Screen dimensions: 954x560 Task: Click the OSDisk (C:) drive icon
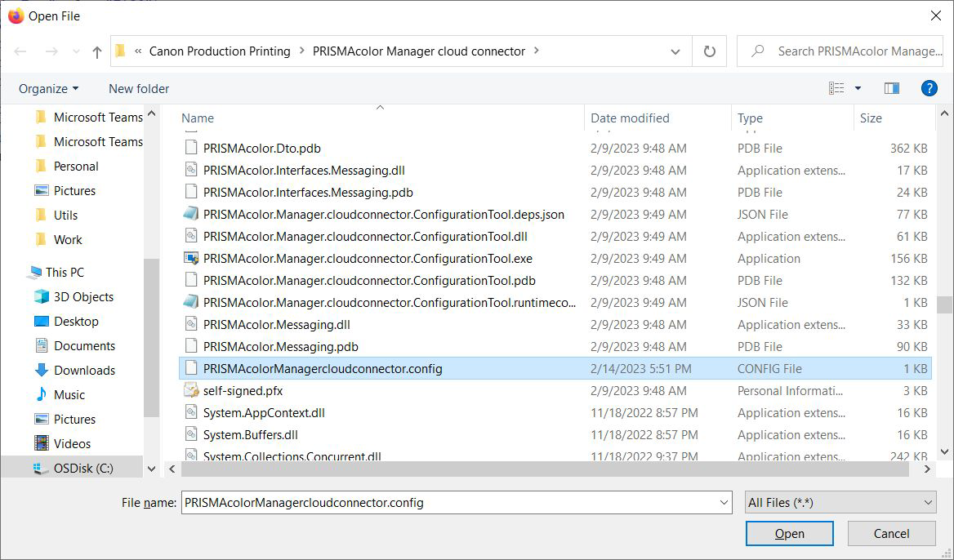point(42,469)
